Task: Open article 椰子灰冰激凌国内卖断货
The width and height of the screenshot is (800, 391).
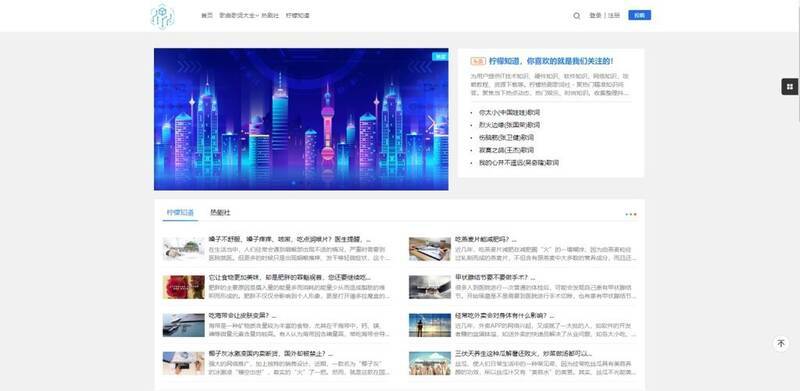Action: (270, 354)
